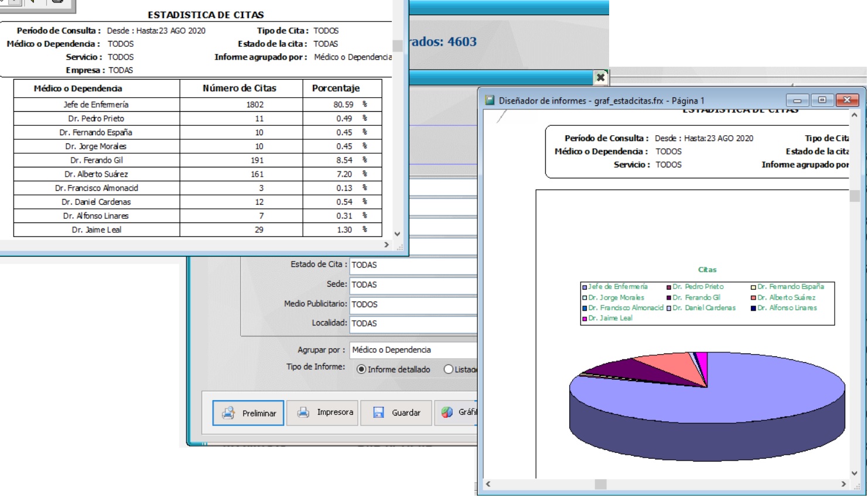Select the printer icon in the top toolbar
The width and height of the screenshot is (868, 498).
pos(58,2)
